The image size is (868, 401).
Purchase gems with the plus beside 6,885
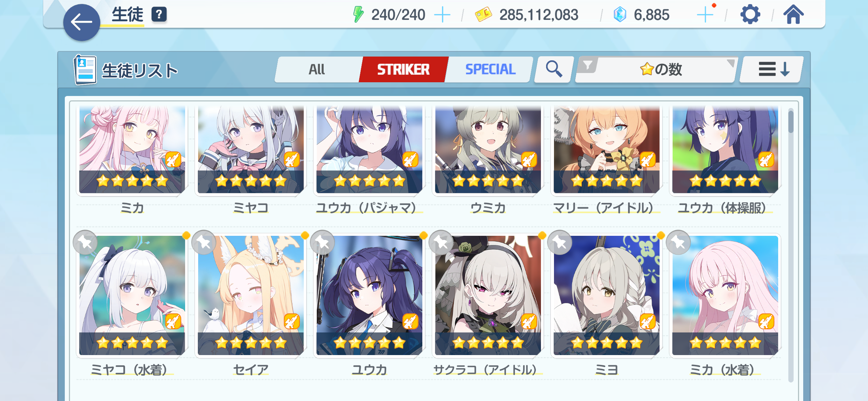[706, 15]
